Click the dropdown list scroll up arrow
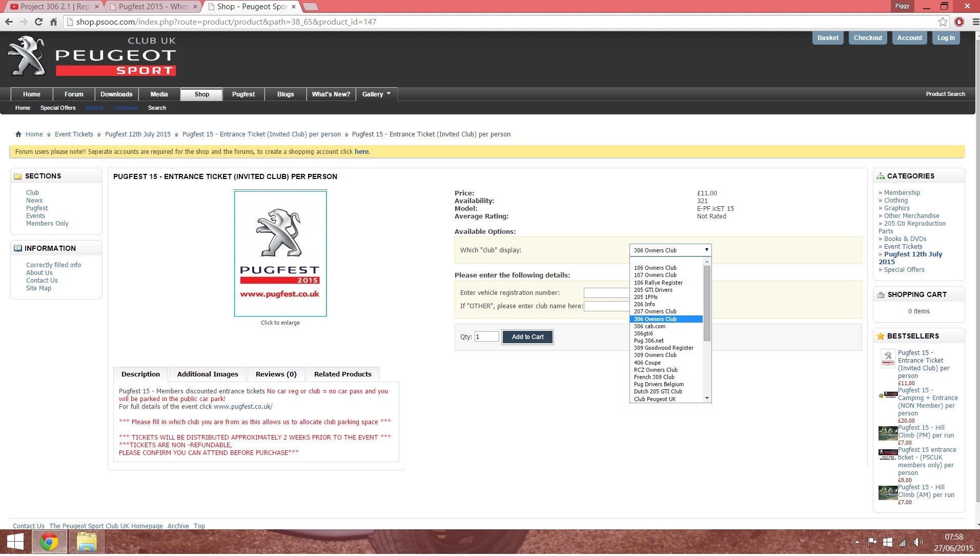 coord(707,262)
